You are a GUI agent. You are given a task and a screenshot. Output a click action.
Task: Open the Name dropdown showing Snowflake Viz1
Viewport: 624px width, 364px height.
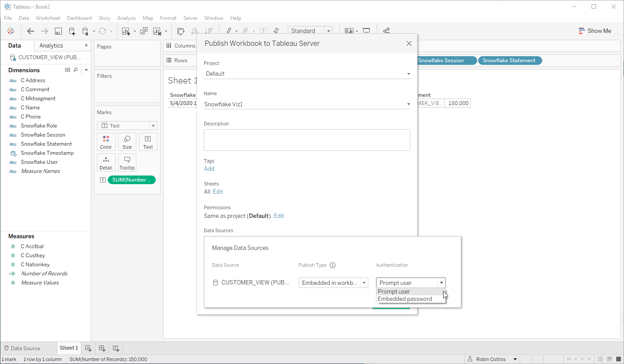pyautogui.click(x=307, y=104)
